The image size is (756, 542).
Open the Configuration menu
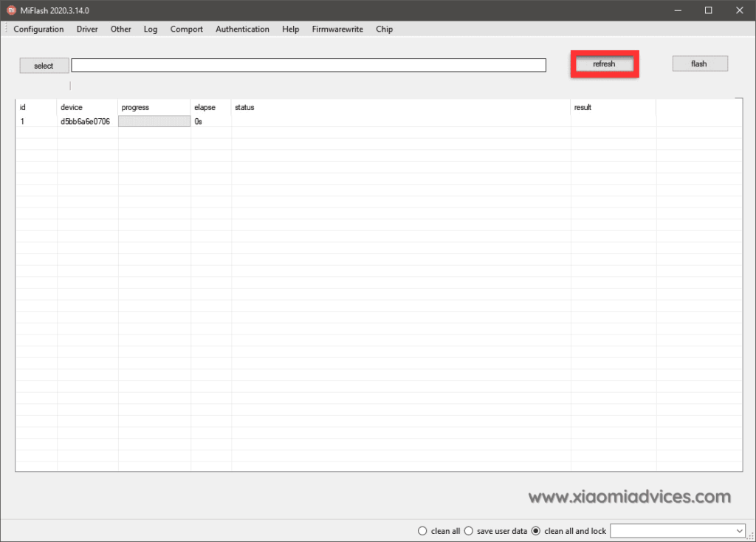click(x=38, y=29)
